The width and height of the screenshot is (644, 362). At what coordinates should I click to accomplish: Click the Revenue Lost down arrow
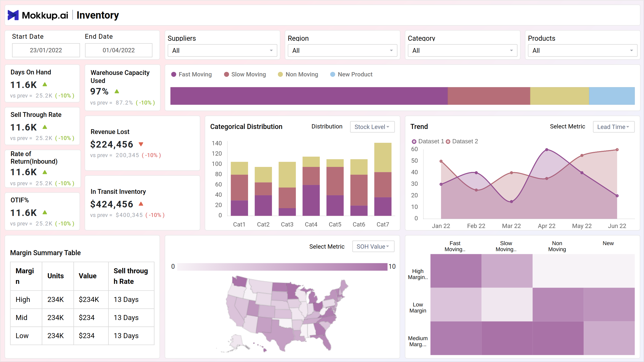(141, 144)
